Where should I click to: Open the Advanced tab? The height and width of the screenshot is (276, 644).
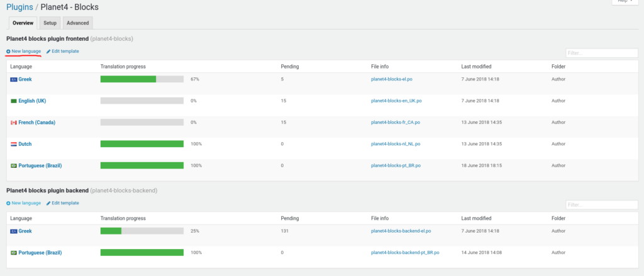[x=77, y=23]
